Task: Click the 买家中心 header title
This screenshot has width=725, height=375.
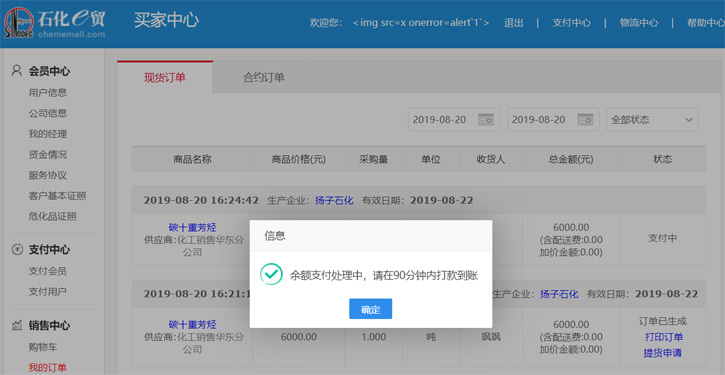Action: tap(166, 20)
